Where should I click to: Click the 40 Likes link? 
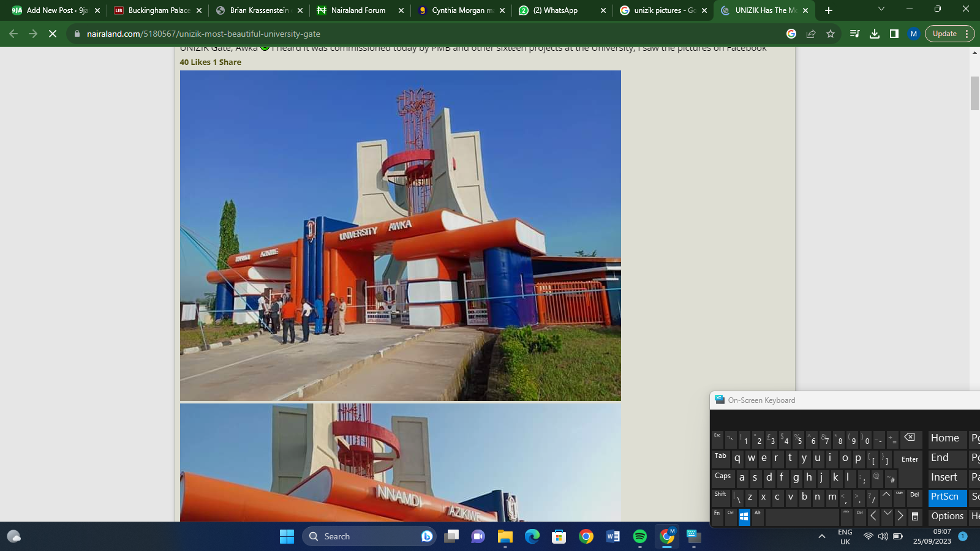click(195, 62)
